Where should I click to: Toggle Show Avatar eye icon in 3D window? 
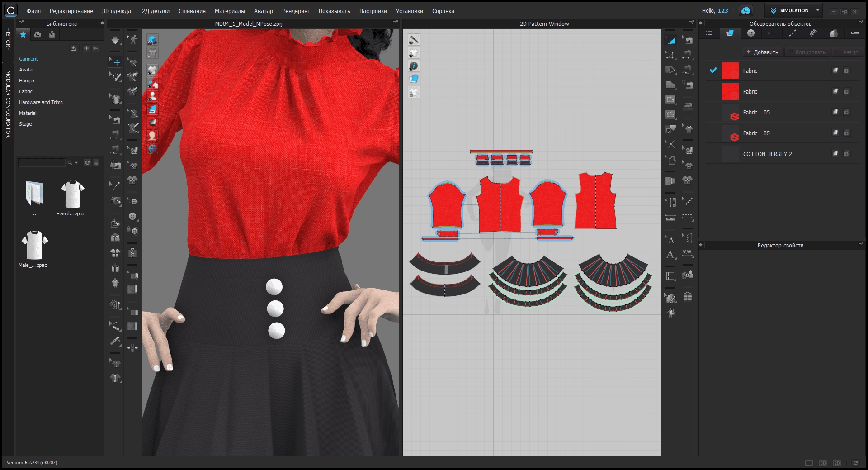152,96
